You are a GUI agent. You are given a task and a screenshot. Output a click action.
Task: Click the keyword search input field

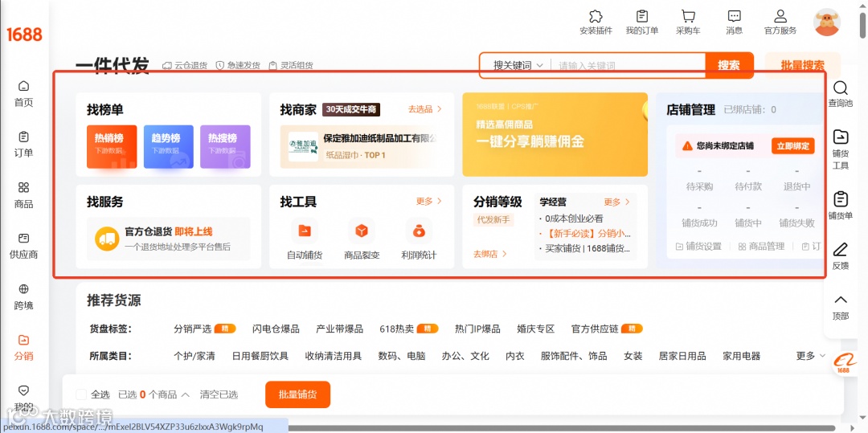point(627,65)
